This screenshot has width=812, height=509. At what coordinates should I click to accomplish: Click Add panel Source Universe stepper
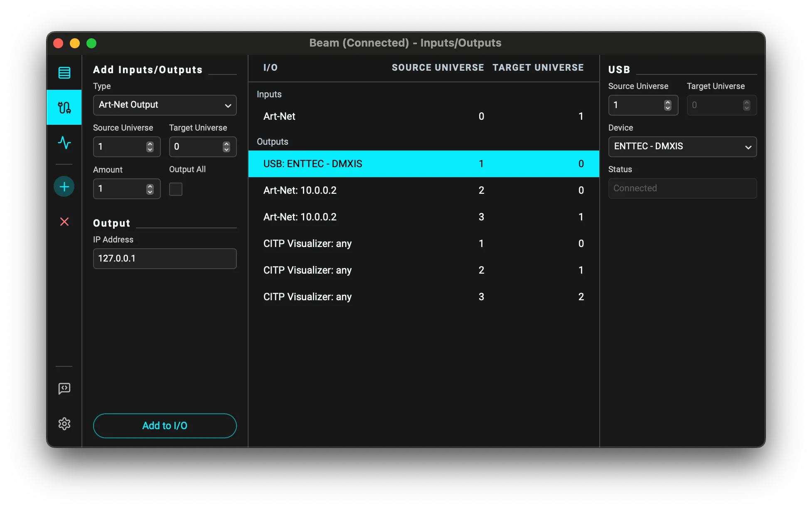point(150,147)
